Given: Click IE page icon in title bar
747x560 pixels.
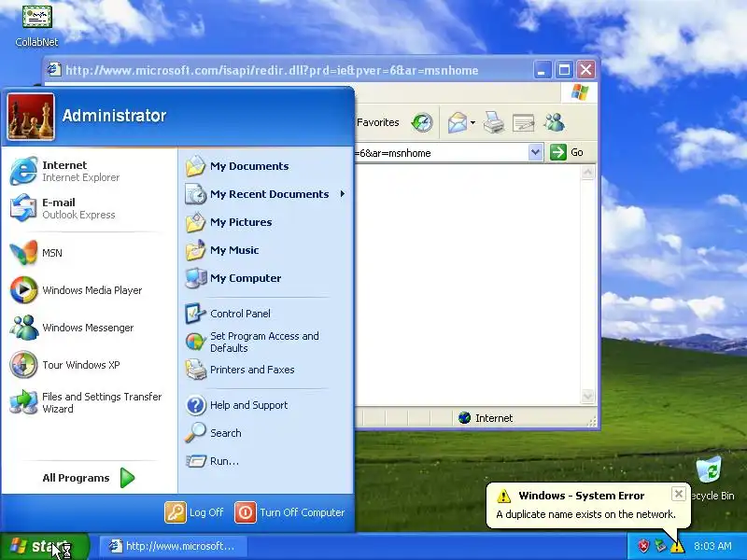Looking at the screenshot, I should coord(54,70).
